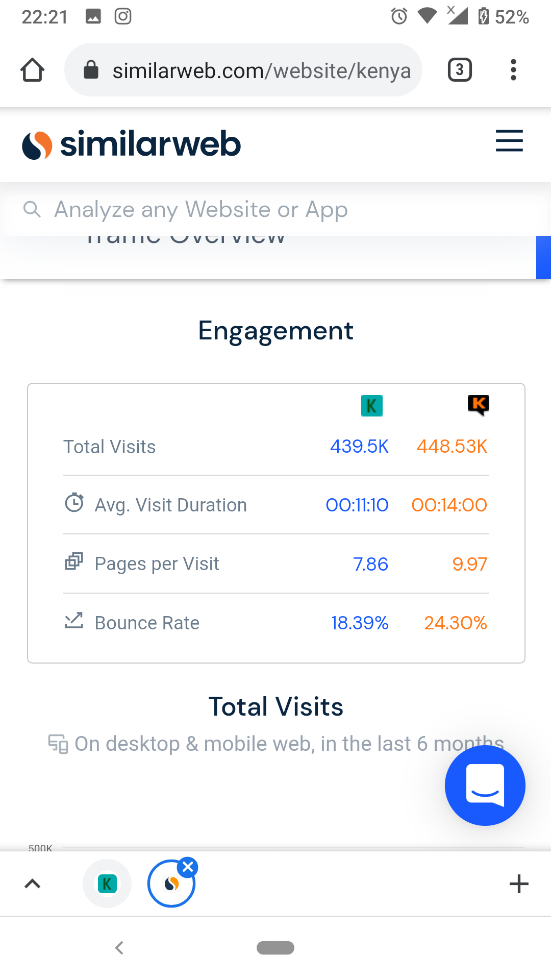Tap the browser home icon
This screenshot has width=551, height=980.
click(x=32, y=70)
